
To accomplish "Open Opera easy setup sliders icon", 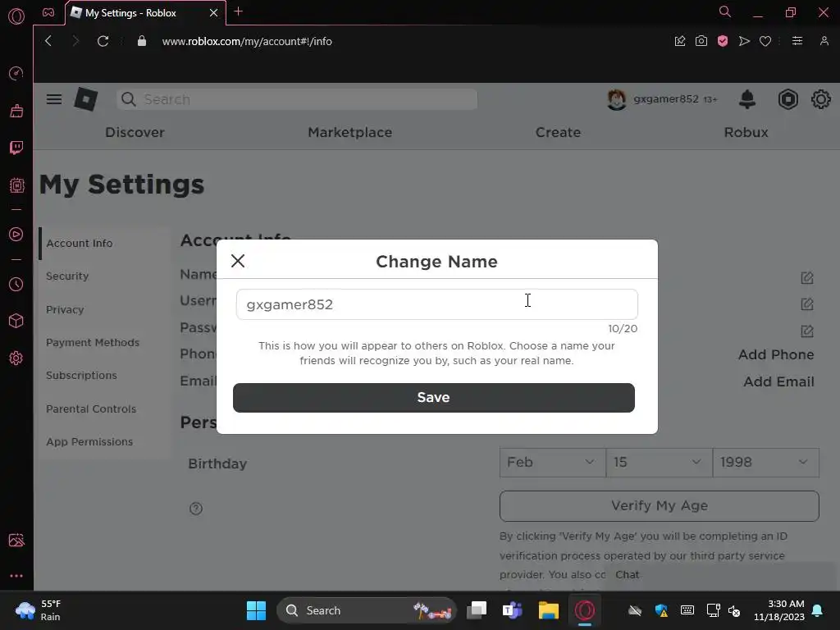I will (x=797, y=41).
